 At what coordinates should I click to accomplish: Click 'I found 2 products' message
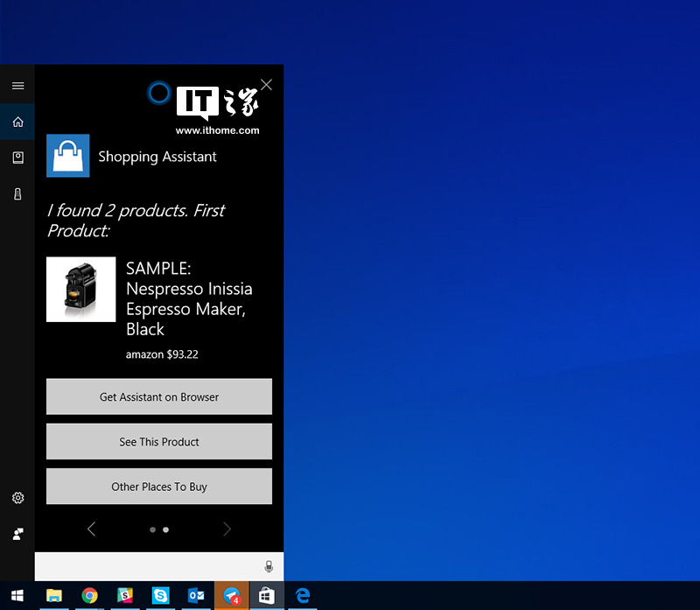click(x=136, y=221)
